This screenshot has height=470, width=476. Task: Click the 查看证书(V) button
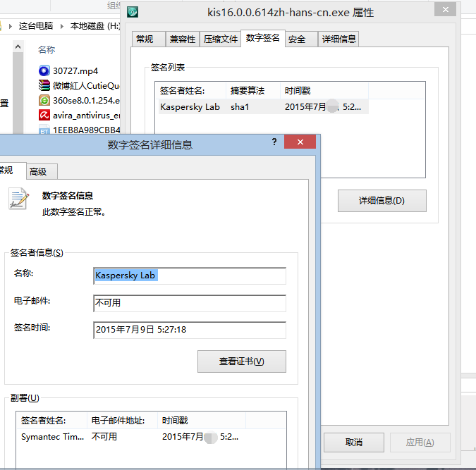pos(242,361)
